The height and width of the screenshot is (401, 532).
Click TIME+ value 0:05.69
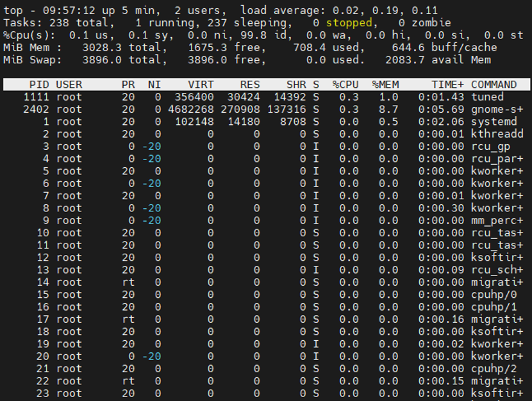click(441, 109)
